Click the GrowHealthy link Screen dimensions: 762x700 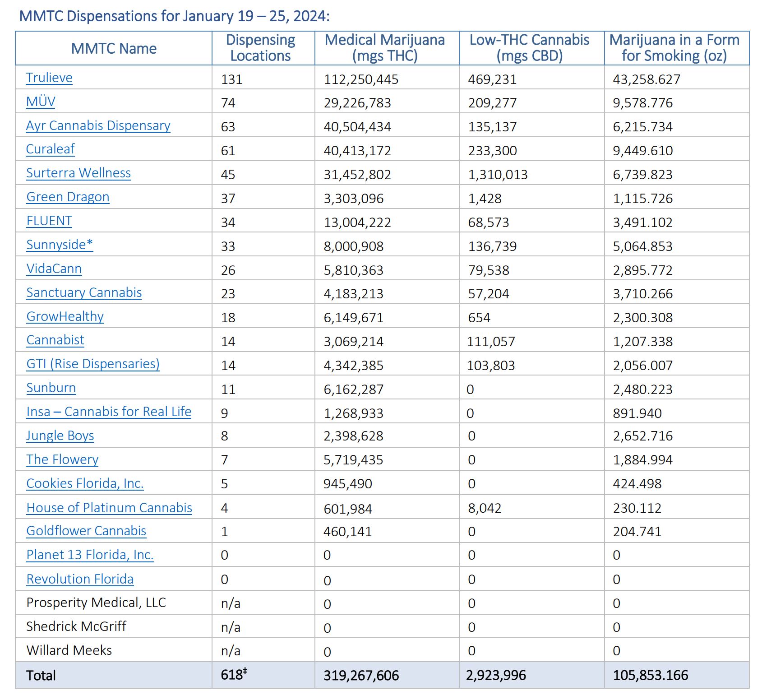[65, 316]
